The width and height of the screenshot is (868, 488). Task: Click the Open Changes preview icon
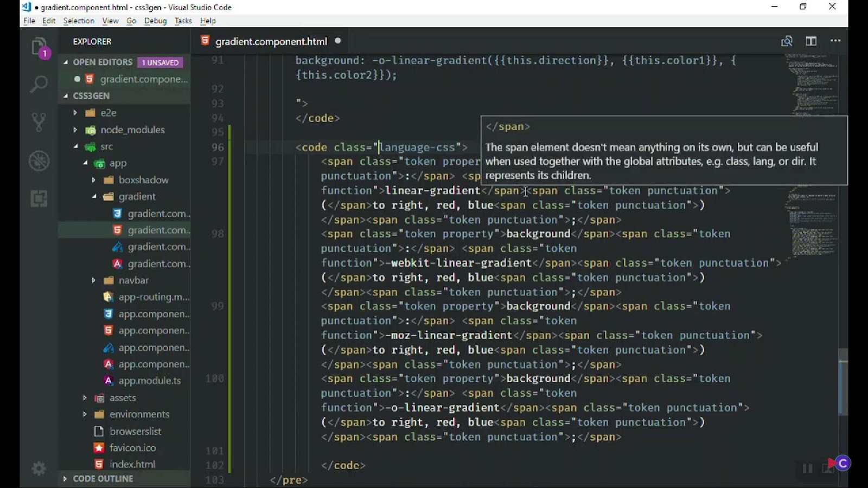(x=787, y=41)
